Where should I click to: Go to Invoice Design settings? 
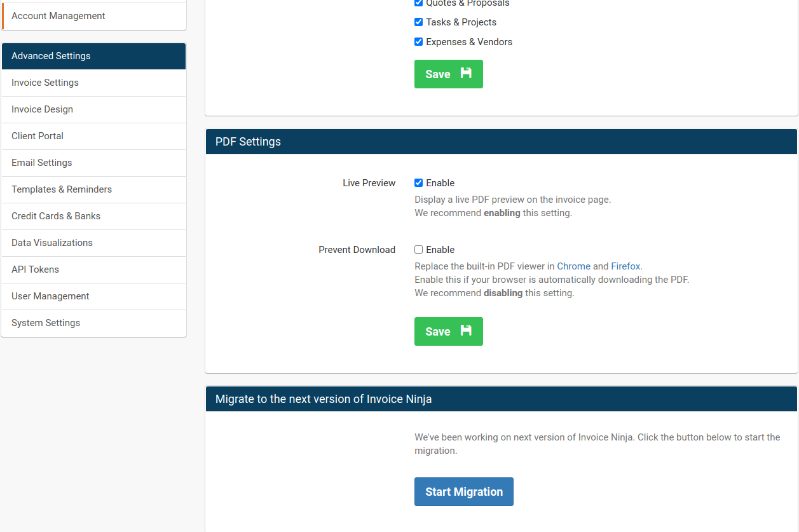pos(42,109)
